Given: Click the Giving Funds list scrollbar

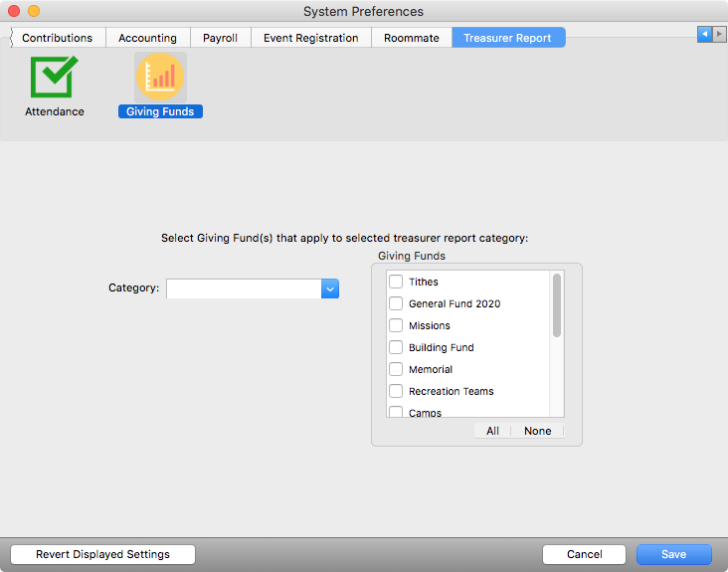Looking at the screenshot, I should point(557,306).
